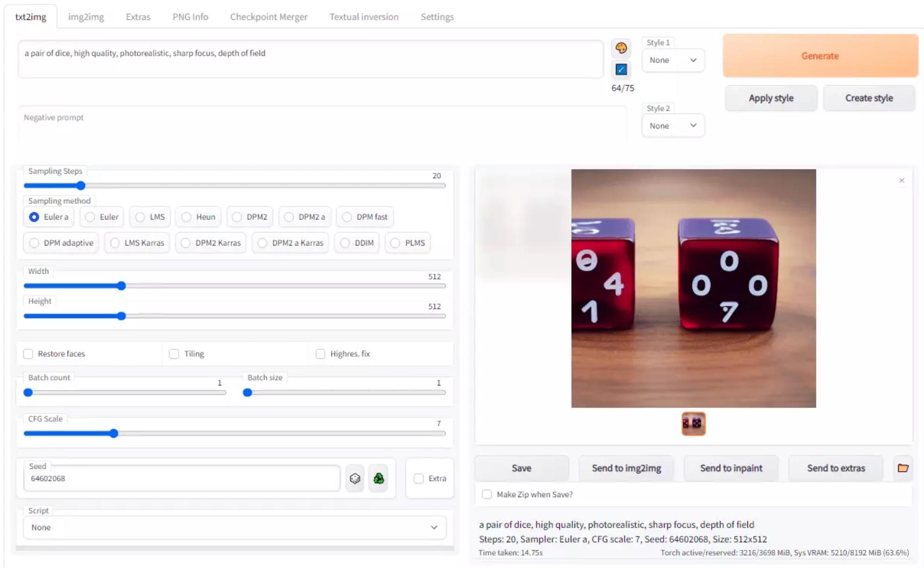924x568 pixels.
Task: Send the image to img2img
Action: pos(626,468)
